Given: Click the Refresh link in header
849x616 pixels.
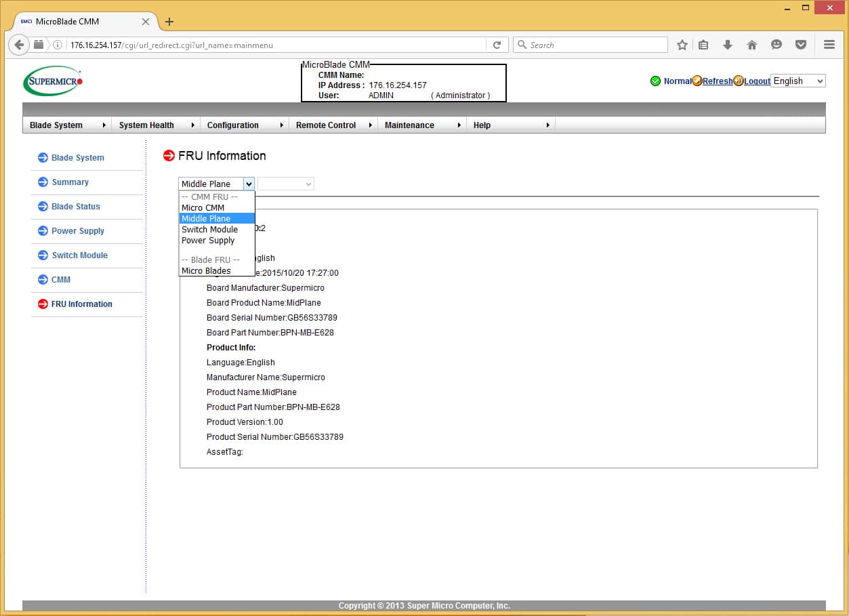Looking at the screenshot, I should click(718, 81).
